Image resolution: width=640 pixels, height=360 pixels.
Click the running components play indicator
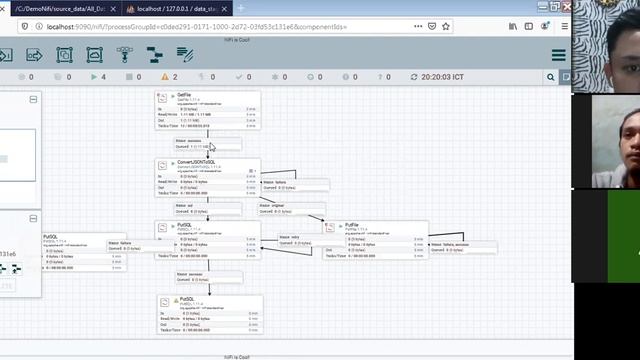[94, 77]
